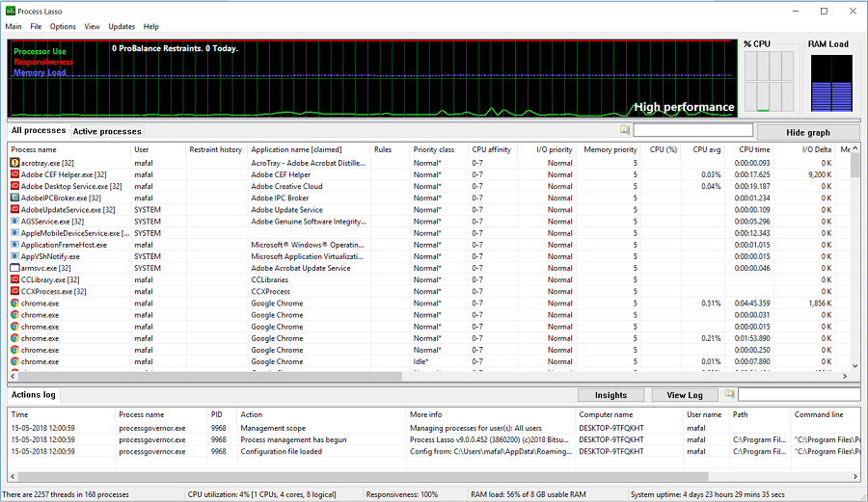The image size is (868, 502).
Task: Click the AppleMobileDeviceService.exe icon
Action: coord(14,233)
